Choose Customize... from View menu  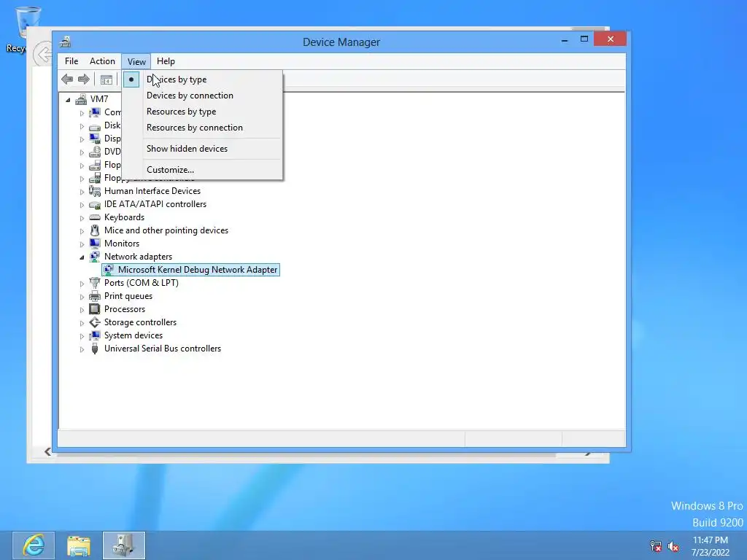pos(203,169)
